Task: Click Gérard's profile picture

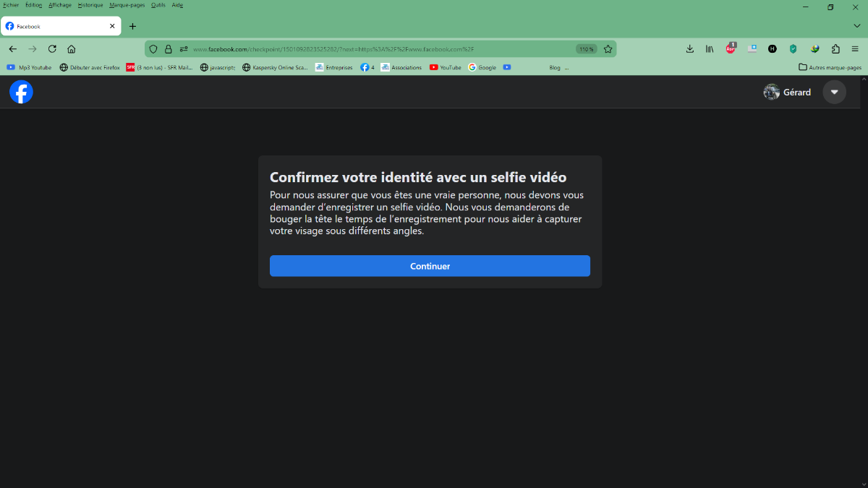Action: [x=772, y=92]
